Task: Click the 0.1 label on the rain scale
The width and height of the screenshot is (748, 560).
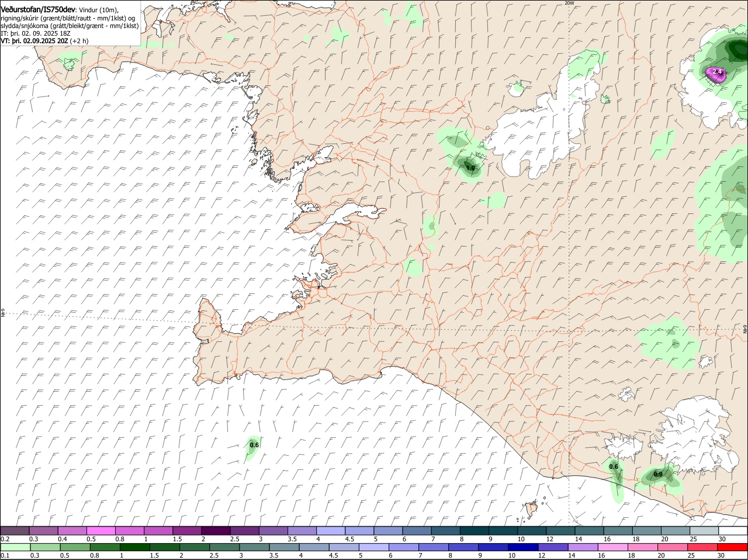Action: point(5,555)
